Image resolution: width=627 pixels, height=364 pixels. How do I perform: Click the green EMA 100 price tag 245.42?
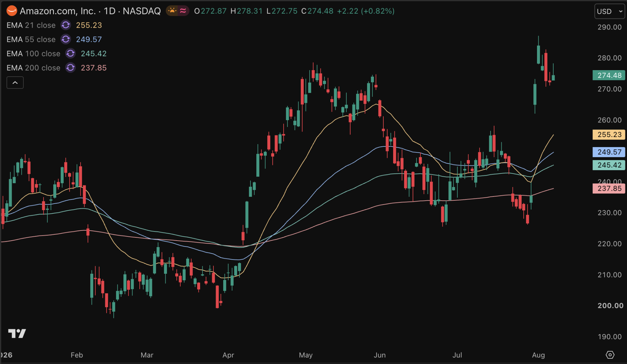tap(609, 165)
